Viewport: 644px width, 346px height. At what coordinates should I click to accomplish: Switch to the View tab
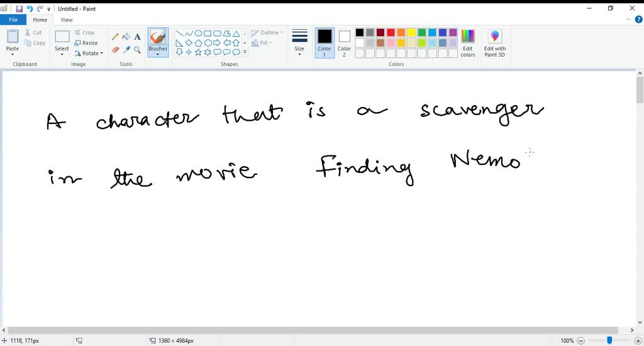coord(67,20)
